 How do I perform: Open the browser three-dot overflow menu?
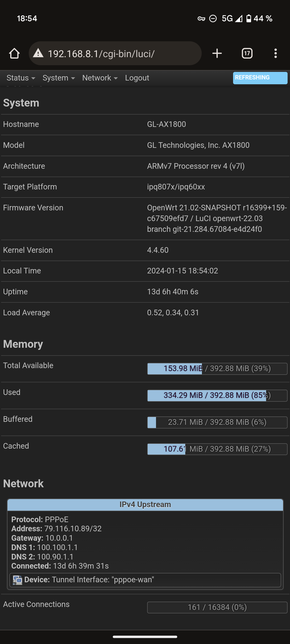click(275, 53)
